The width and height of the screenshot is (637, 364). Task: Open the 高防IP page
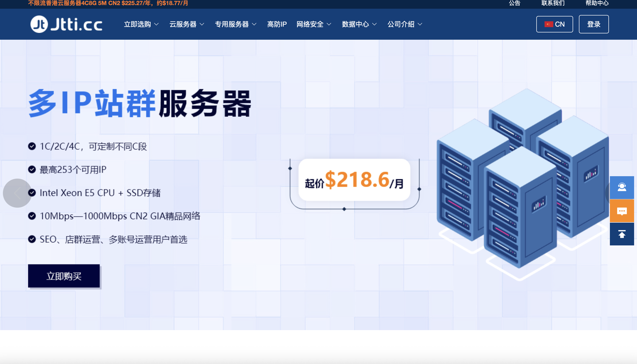pyautogui.click(x=277, y=24)
